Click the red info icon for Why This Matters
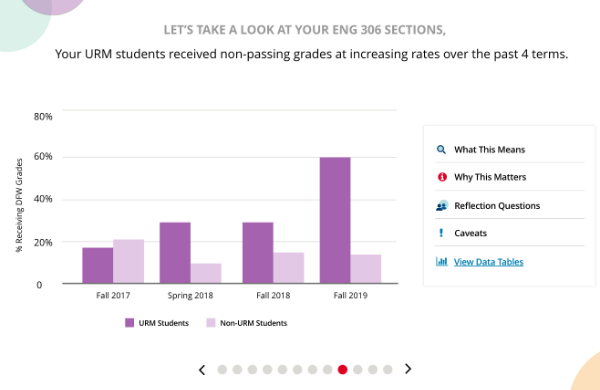600x390 pixels. (442, 177)
